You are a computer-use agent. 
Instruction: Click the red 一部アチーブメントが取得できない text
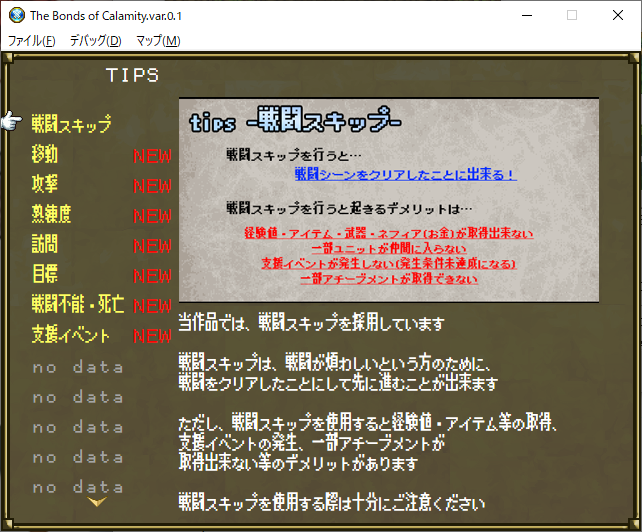point(389,279)
